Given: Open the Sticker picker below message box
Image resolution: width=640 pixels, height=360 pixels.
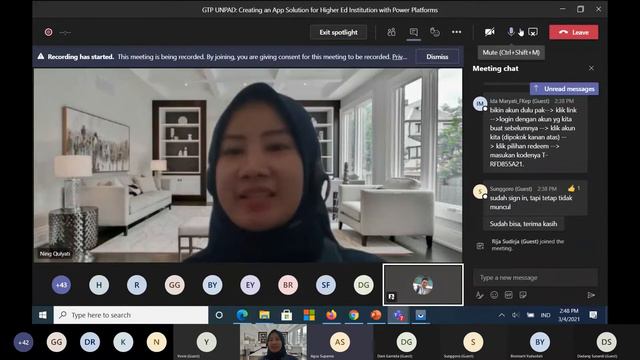Looking at the screenshot, I should (523, 295).
